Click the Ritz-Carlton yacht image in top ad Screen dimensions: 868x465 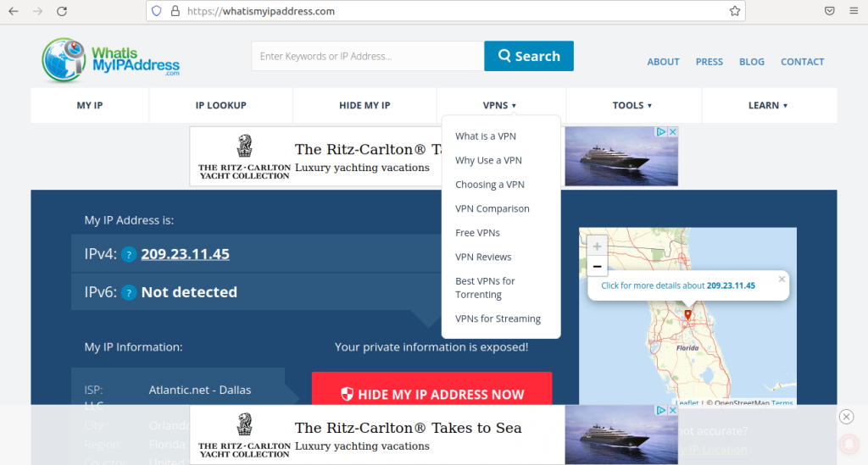coord(621,157)
